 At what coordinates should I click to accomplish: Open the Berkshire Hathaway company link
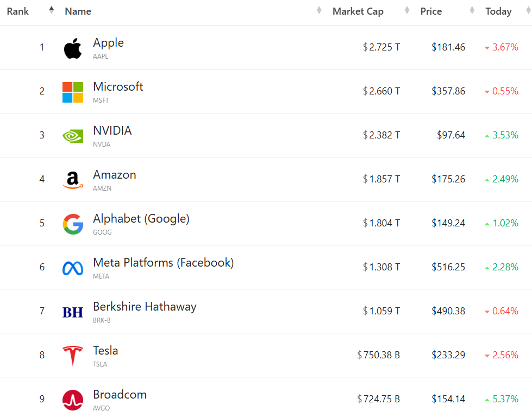145,307
